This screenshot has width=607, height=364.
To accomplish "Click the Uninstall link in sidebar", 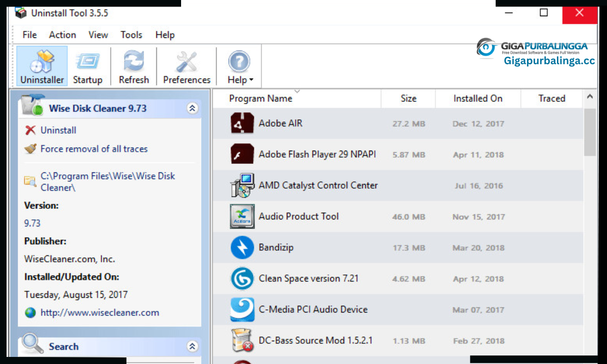I will click(x=58, y=130).
